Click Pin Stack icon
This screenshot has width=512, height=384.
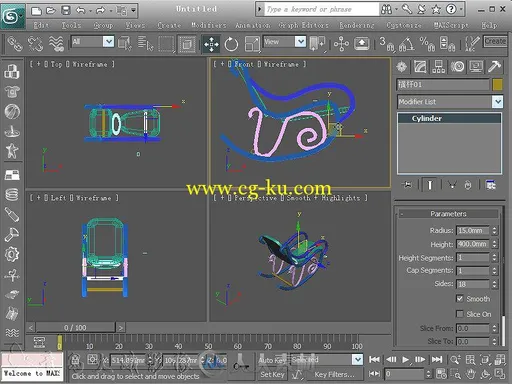click(407, 185)
